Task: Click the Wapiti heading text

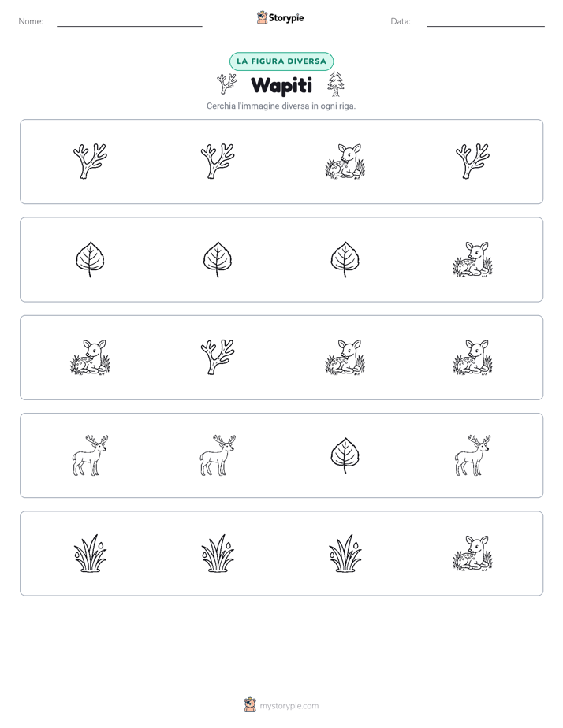Action: [x=281, y=85]
